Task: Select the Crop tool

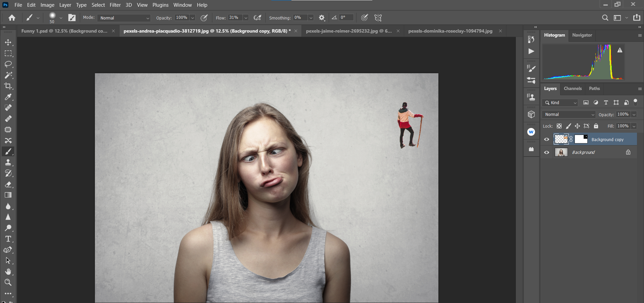Action: (8, 86)
